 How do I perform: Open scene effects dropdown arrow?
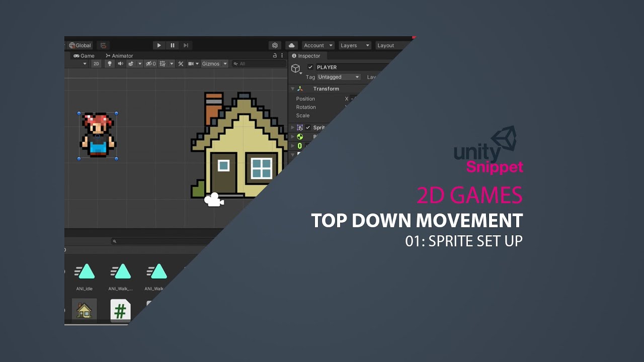[140, 64]
